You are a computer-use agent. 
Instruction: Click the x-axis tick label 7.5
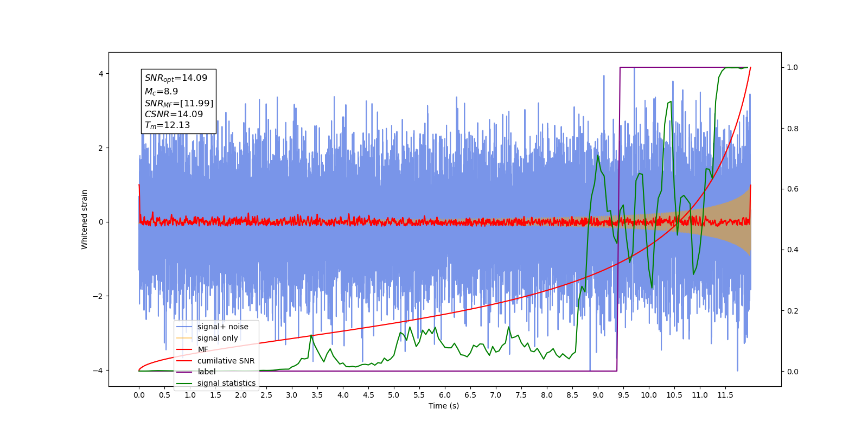click(521, 395)
